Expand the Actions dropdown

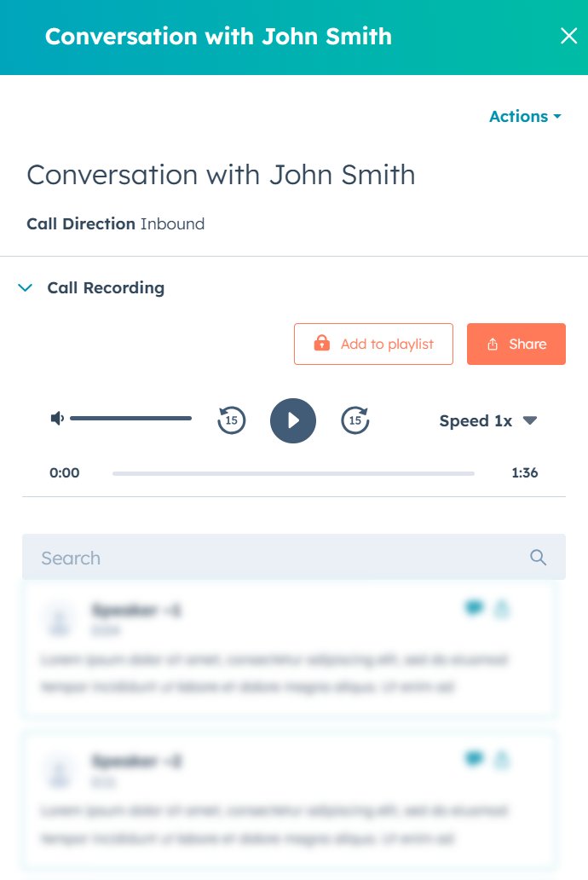tap(525, 116)
